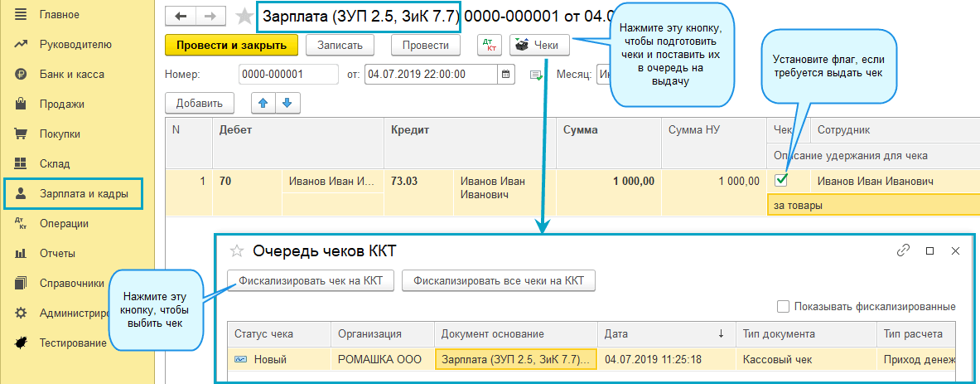Screen dimensions: 980x384
Task: Move row up with blue up arrow
Action: pos(264,103)
